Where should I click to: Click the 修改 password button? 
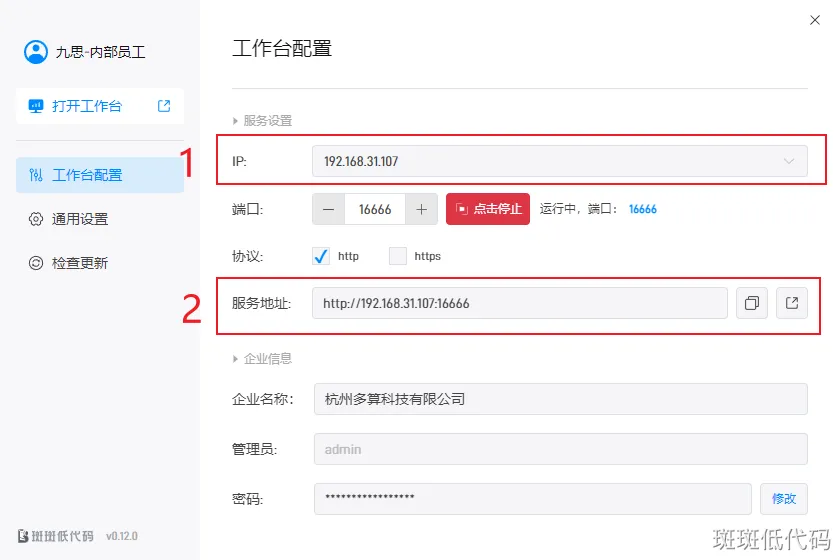pos(784,498)
